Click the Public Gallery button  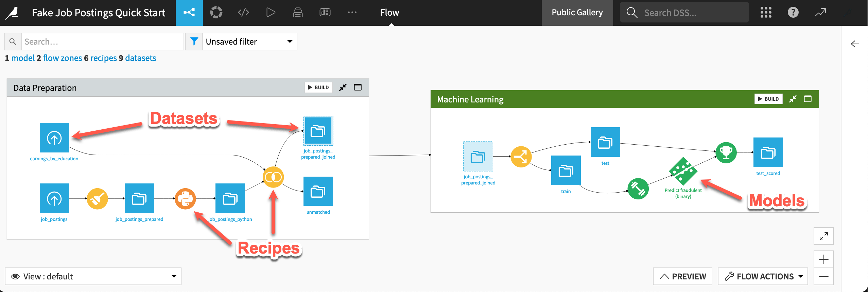point(577,13)
